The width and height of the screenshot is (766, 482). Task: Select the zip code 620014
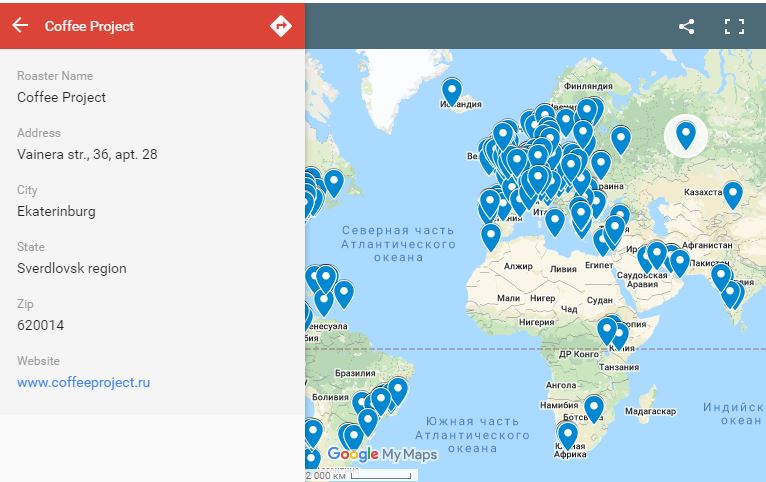[x=41, y=325]
